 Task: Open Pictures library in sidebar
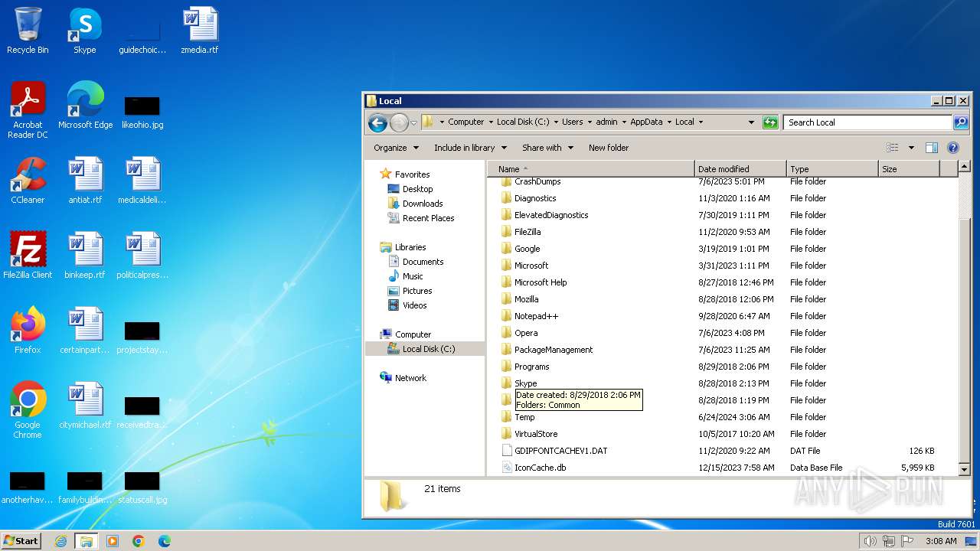pos(416,291)
